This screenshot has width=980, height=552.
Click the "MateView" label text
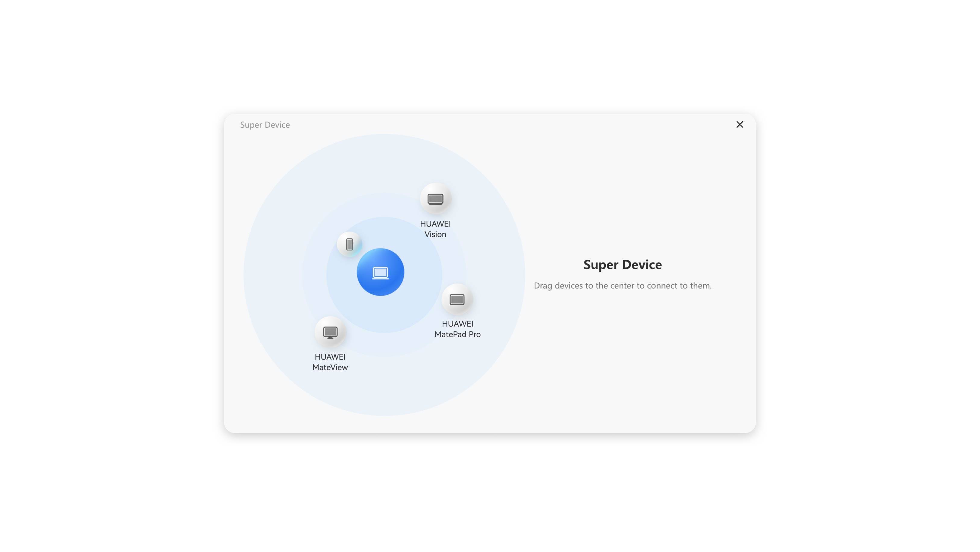pos(330,367)
